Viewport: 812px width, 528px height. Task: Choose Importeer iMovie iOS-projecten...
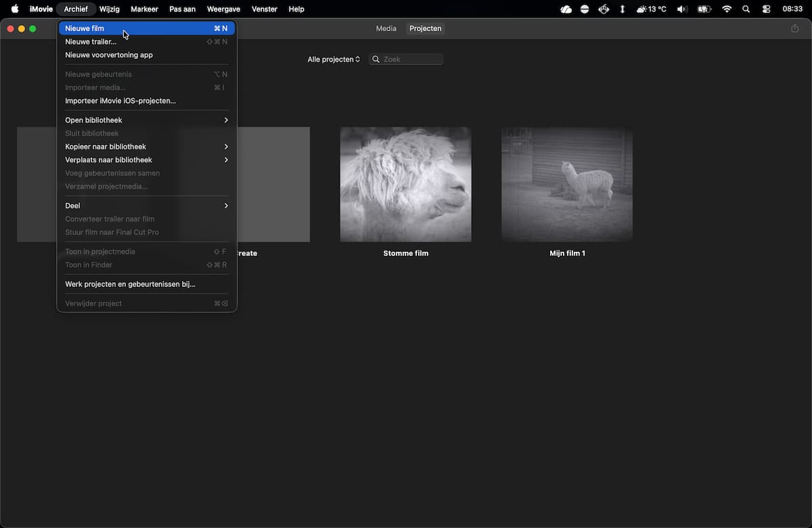(x=147, y=101)
